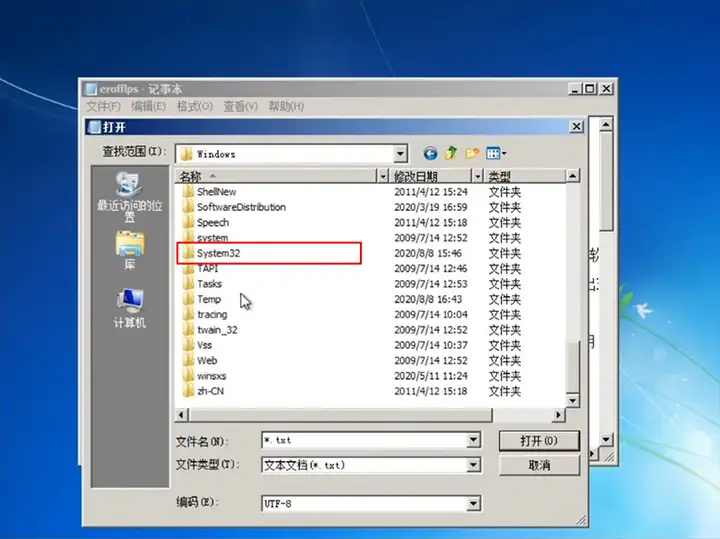Select the System32 folder name
The width and height of the screenshot is (720, 539).
point(219,253)
